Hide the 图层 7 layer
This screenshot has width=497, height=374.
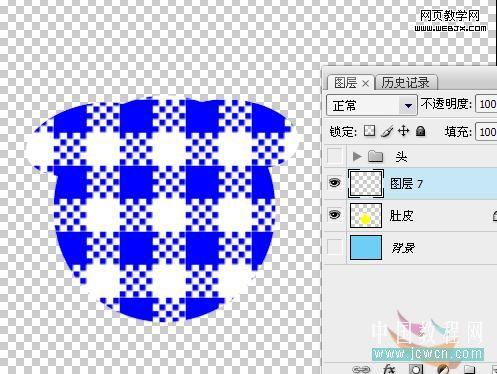(x=335, y=183)
